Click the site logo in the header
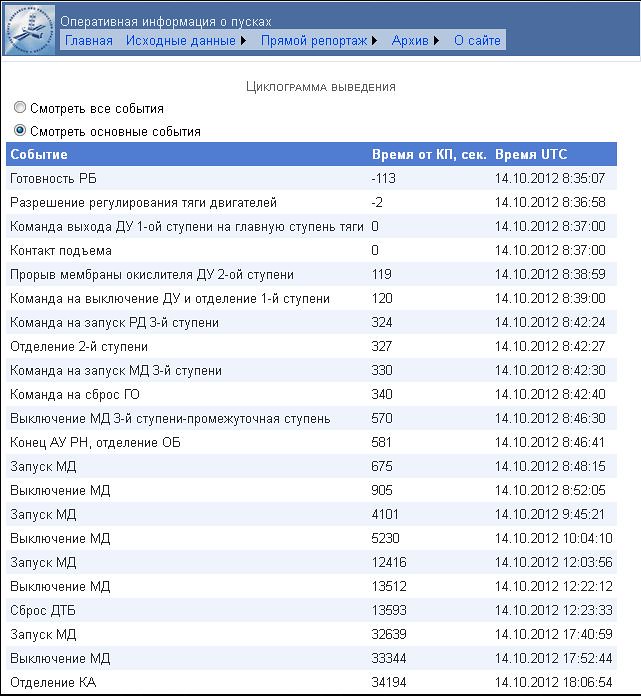 (30, 29)
